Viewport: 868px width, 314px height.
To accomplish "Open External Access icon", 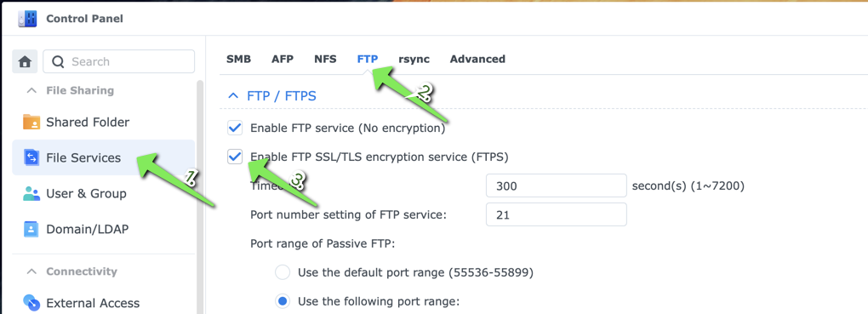I will click(x=31, y=303).
